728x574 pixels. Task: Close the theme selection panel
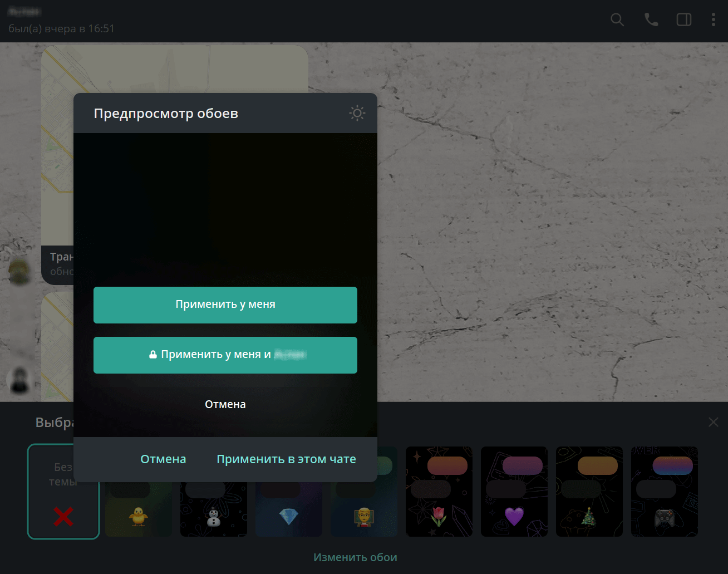click(714, 422)
